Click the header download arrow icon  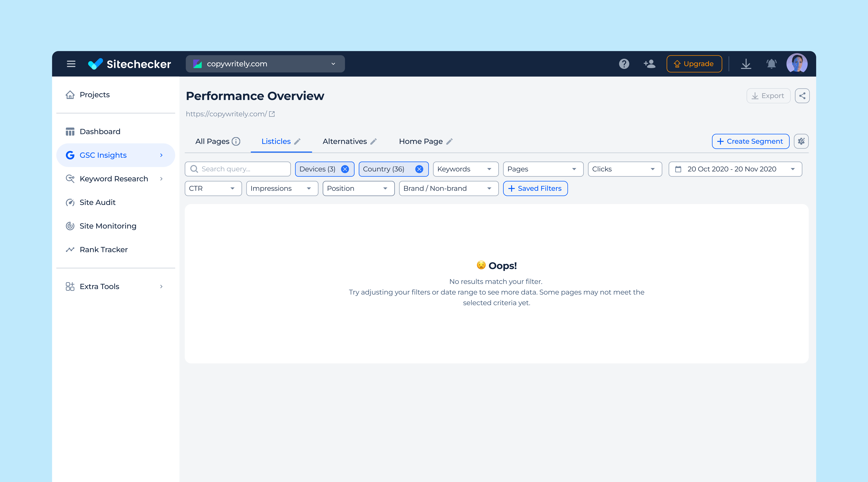(x=746, y=64)
